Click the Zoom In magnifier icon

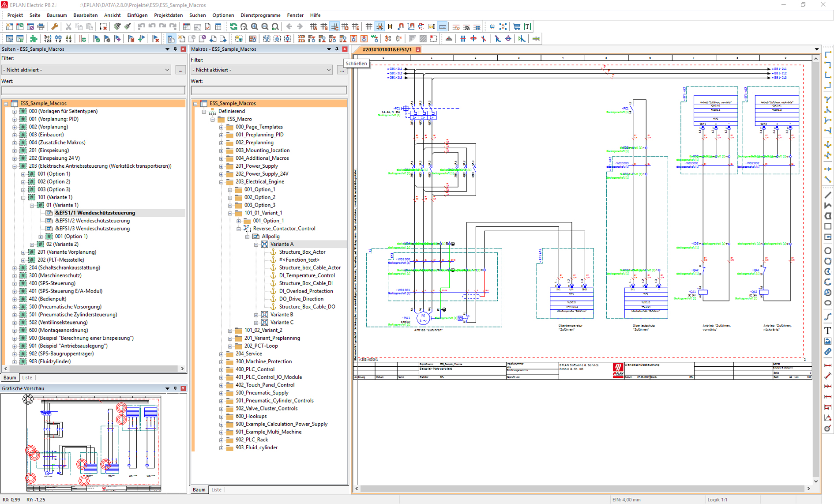tap(255, 27)
